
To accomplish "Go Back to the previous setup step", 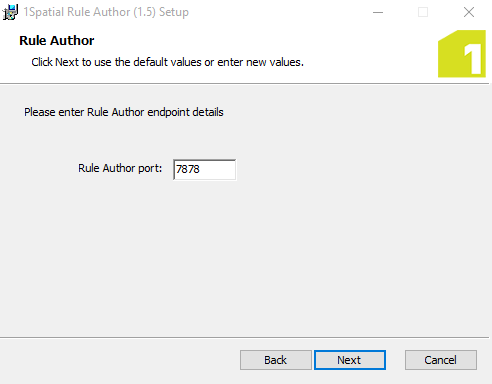I will (276, 360).
